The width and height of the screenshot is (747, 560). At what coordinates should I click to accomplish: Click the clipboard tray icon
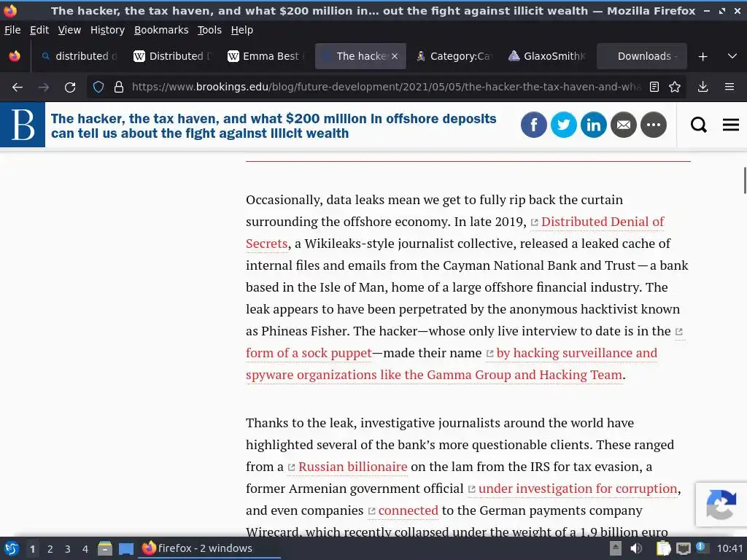point(663,548)
